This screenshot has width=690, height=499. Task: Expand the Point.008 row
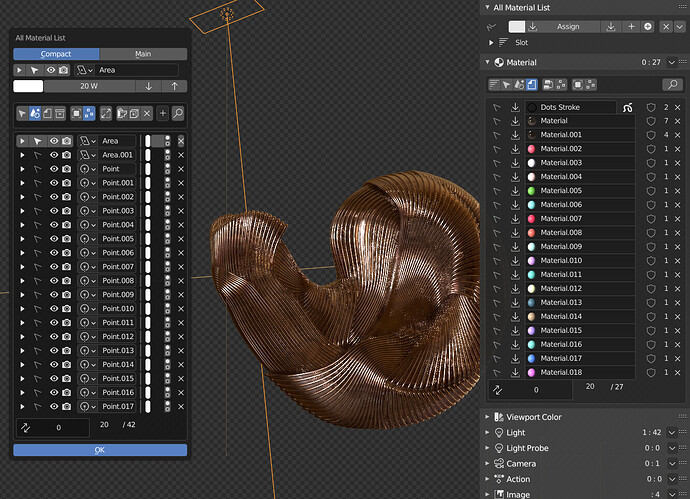coord(22,280)
